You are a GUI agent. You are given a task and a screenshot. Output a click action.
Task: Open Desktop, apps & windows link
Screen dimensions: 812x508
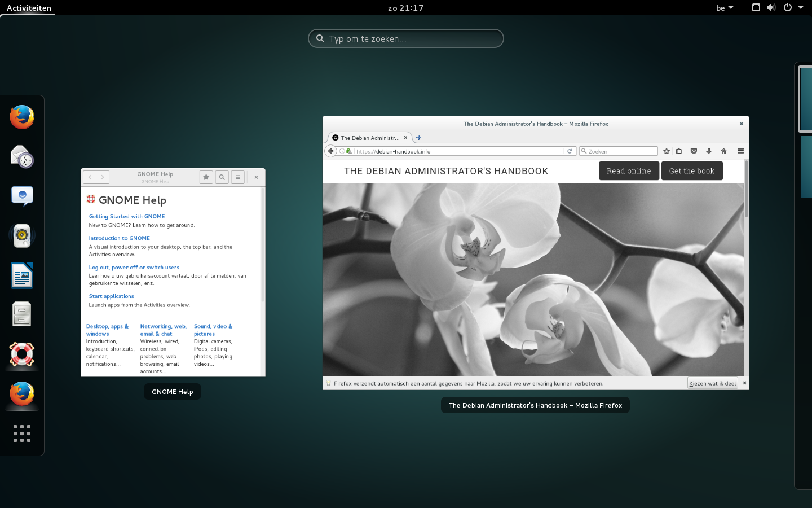coord(107,330)
